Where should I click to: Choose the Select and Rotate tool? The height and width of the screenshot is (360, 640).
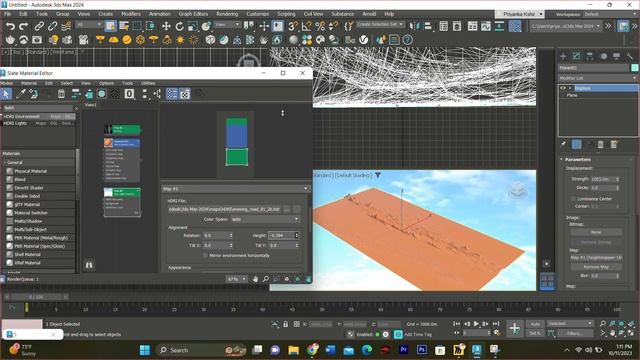coord(179,27)
